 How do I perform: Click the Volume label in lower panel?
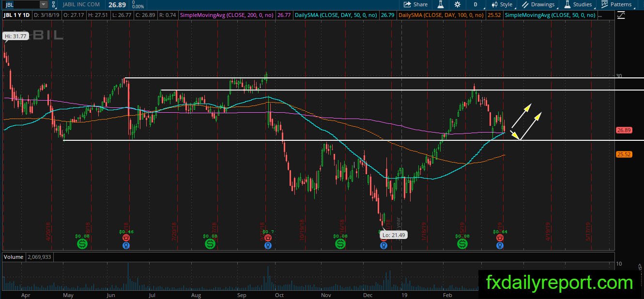tap(14, 257)
